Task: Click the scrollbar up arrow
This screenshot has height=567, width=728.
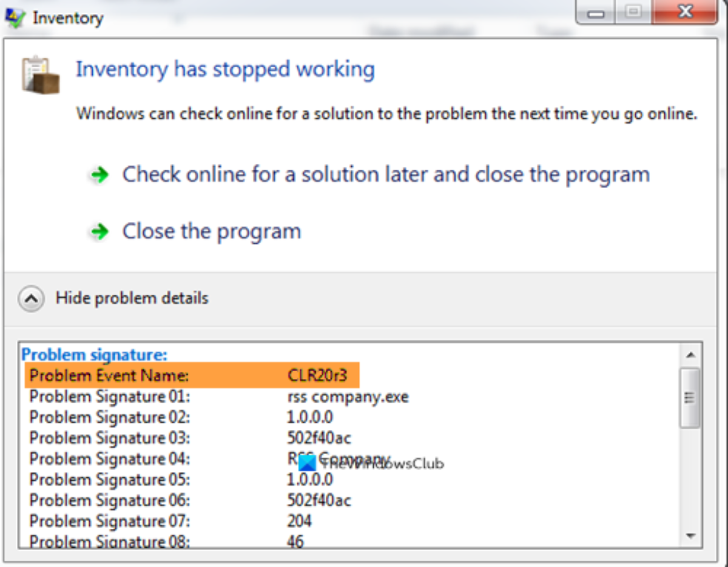Action: click(690, 355)
